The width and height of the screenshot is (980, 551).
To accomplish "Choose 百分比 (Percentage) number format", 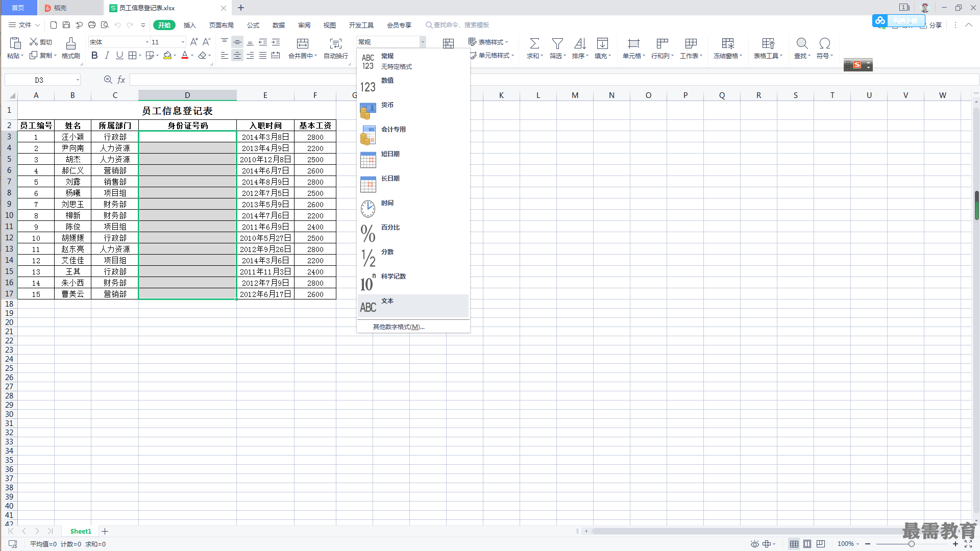I will point(413,233).
